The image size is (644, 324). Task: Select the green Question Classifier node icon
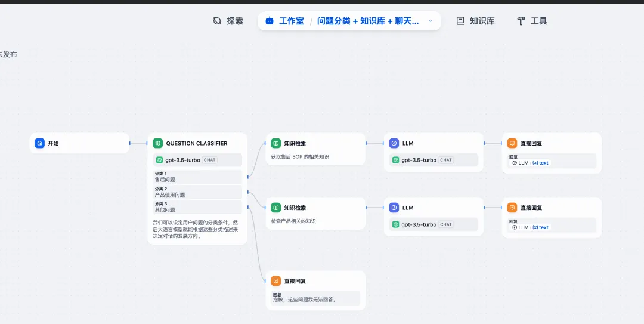[x=157, y=143]
